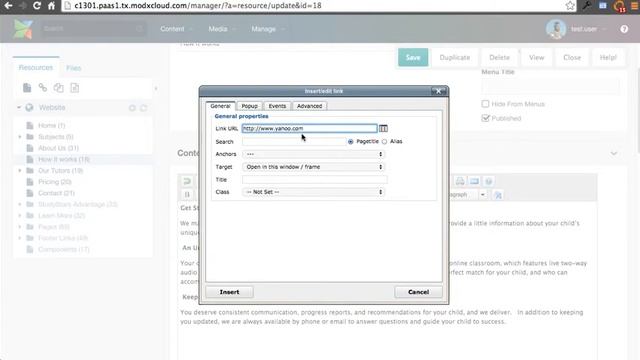Click the Delete button
Viewport: 640px width, 360px height.
pos(500,58)
